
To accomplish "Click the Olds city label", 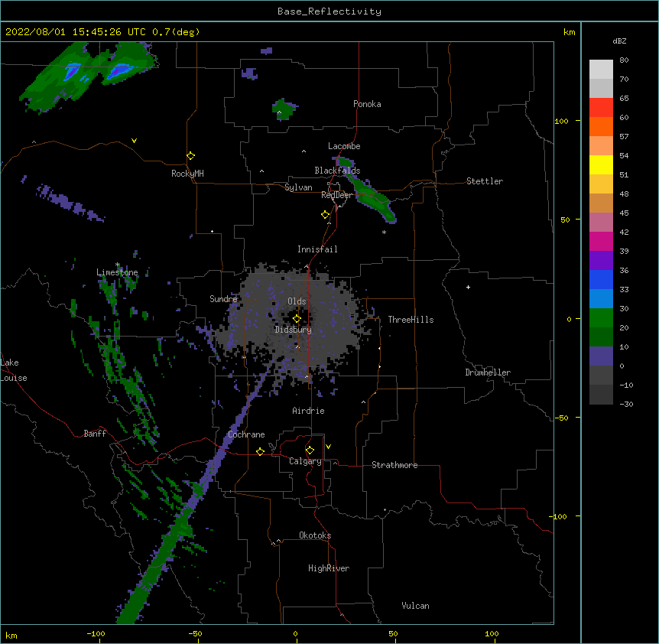I will [297, 301].
